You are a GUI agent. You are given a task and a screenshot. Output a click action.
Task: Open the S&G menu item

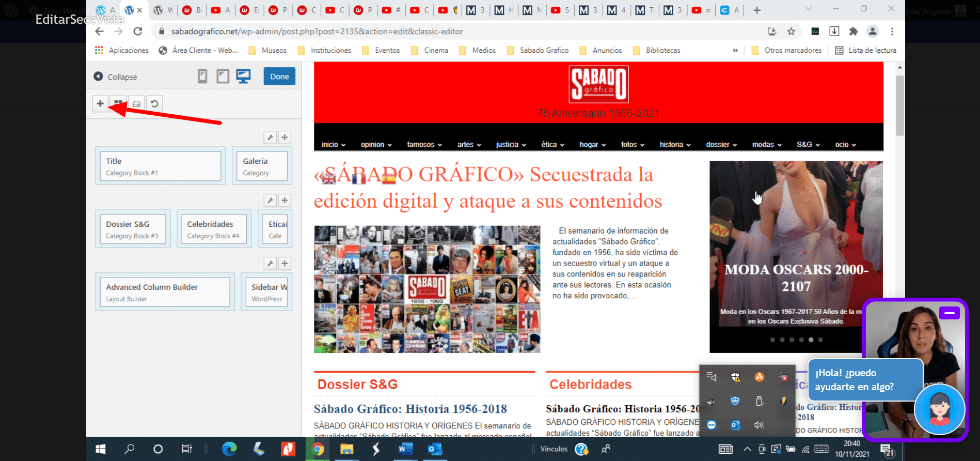808,145
